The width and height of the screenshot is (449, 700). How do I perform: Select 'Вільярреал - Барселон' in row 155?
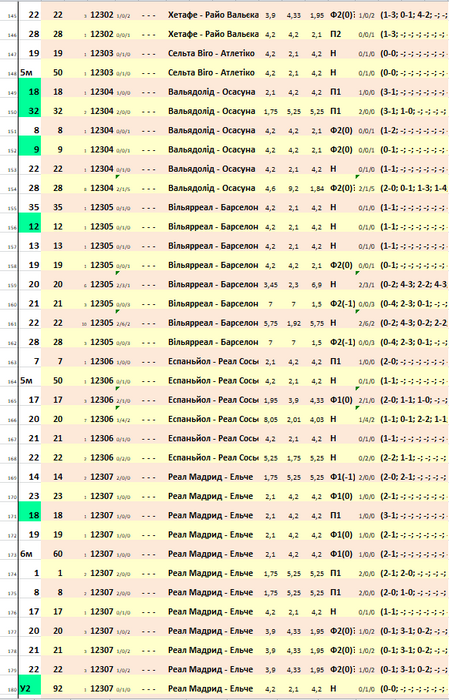pos(213,207)
